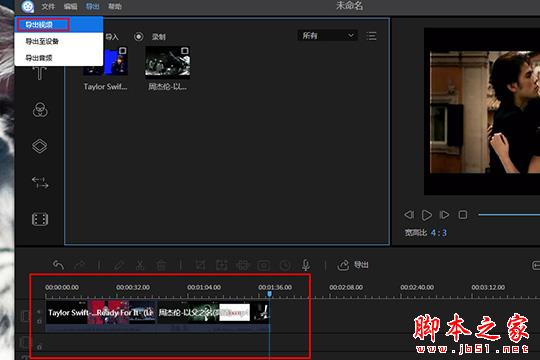Click the 导入 import button
The width and height of the screenshot is (540, 360).
click(x=112, y=37)
